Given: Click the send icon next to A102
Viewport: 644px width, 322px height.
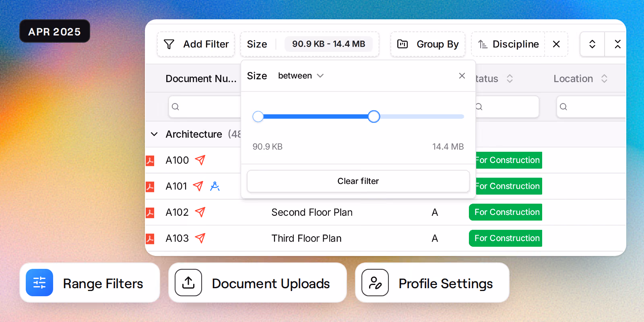Looking at the screenshot, I should (x=200, y=212).
